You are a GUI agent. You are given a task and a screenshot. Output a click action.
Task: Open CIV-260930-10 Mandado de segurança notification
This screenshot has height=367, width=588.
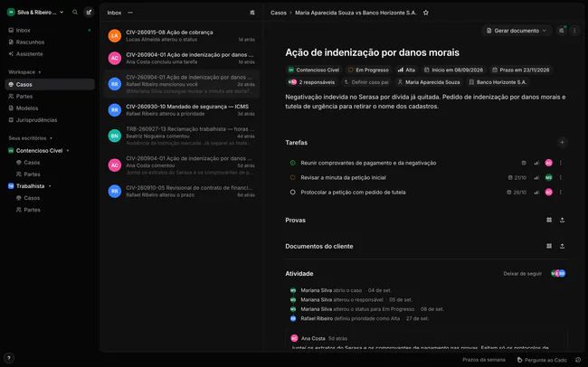tap(182, 110)
